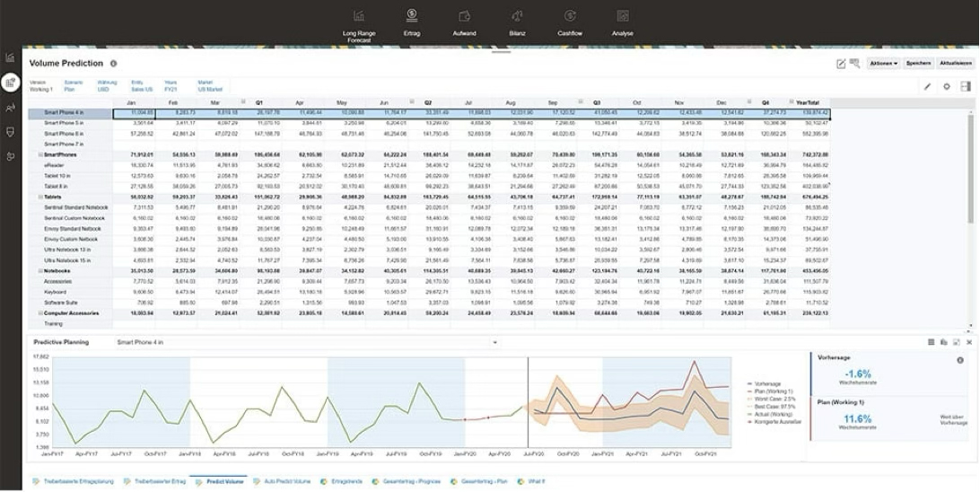Click the info icon beside Volume Prediction
The image size is (980, 492).
114,64
